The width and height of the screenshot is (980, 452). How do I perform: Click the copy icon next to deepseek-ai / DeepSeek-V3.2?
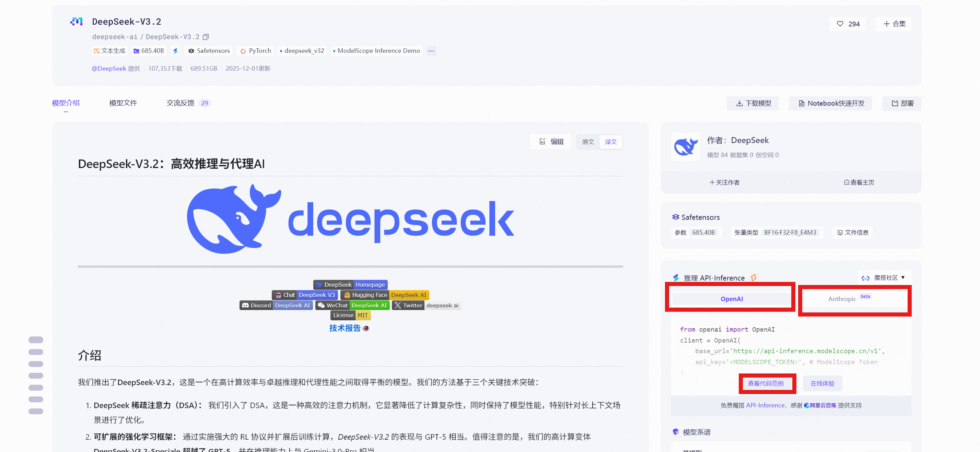click(206, 37)
